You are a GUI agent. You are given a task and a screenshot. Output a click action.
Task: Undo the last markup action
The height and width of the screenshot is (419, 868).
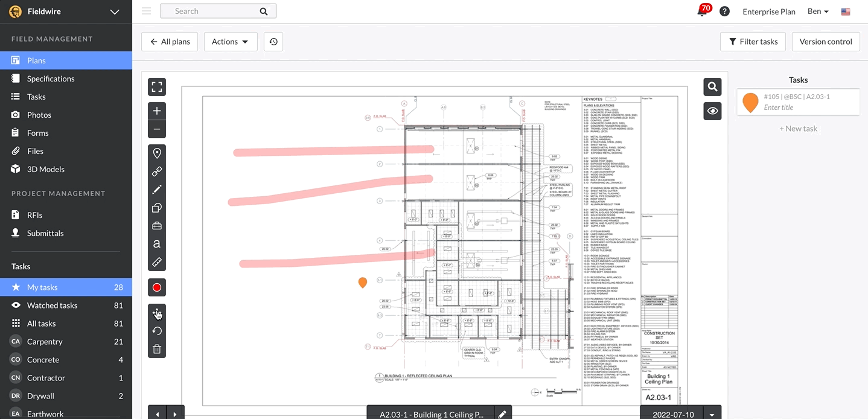(157, 331)
